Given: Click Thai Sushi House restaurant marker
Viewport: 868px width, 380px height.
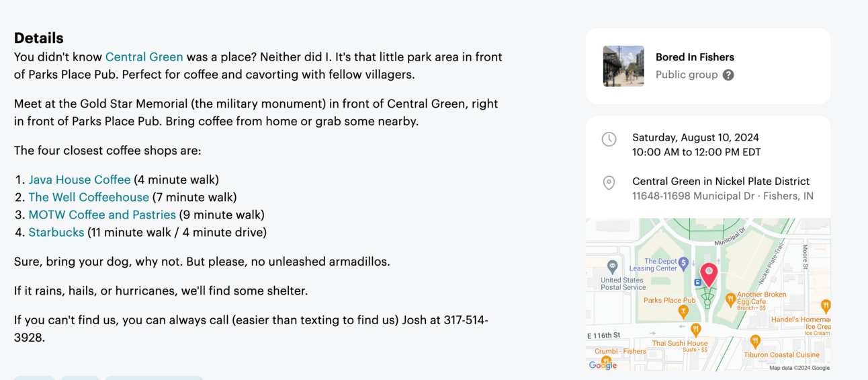Looking at the screenshot, I should tap(696, 330).
